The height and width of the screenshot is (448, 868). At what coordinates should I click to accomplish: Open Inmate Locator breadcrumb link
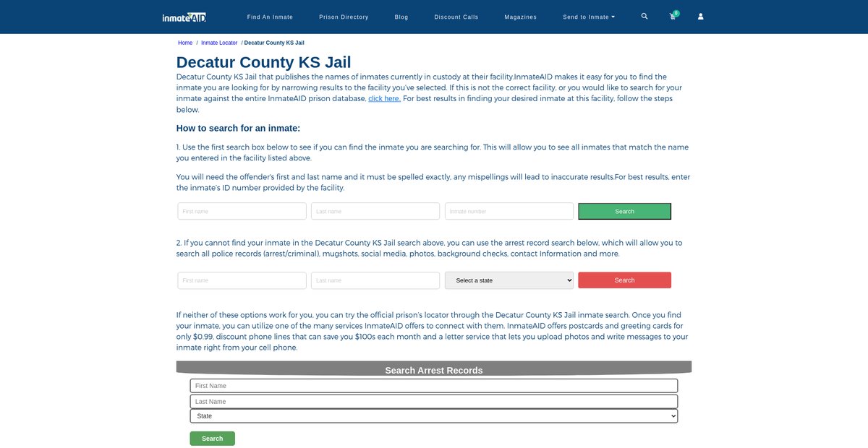coord(219,43)
